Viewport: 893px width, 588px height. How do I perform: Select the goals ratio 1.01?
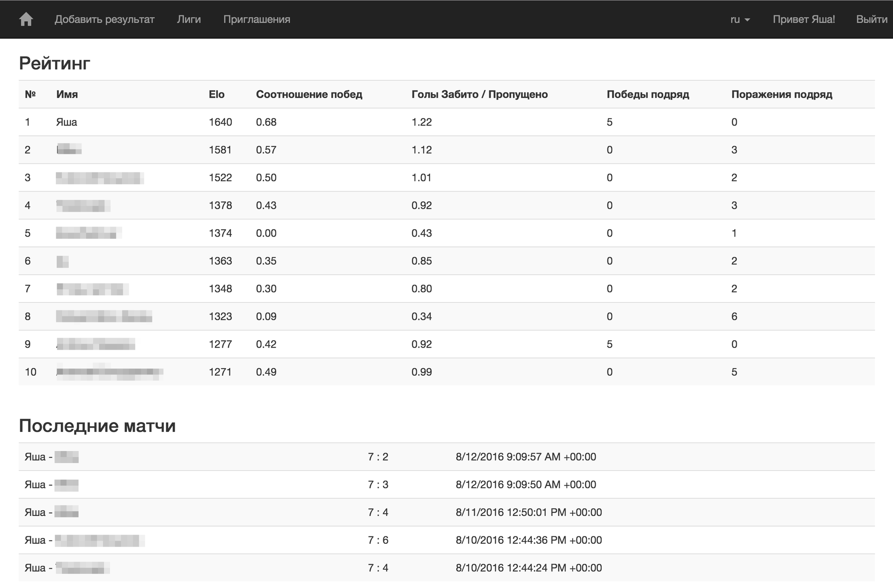(x=421, y=178)
